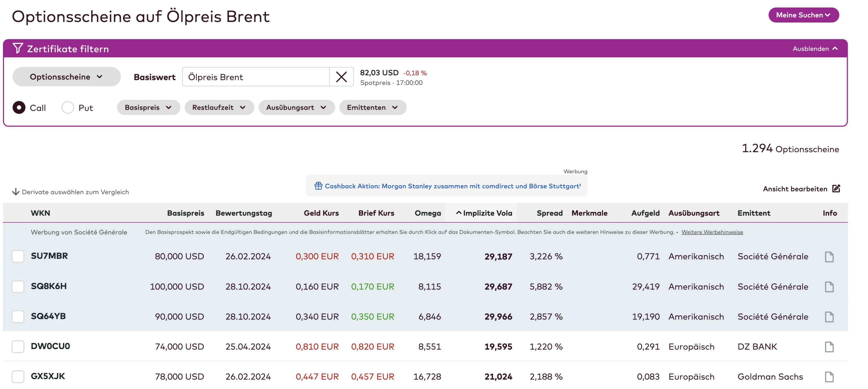This screenshot has height=389, width=868.
Task: Follow the Weitere Werbehinweise link
Action: pyautogui.click(x=712, y=232)
